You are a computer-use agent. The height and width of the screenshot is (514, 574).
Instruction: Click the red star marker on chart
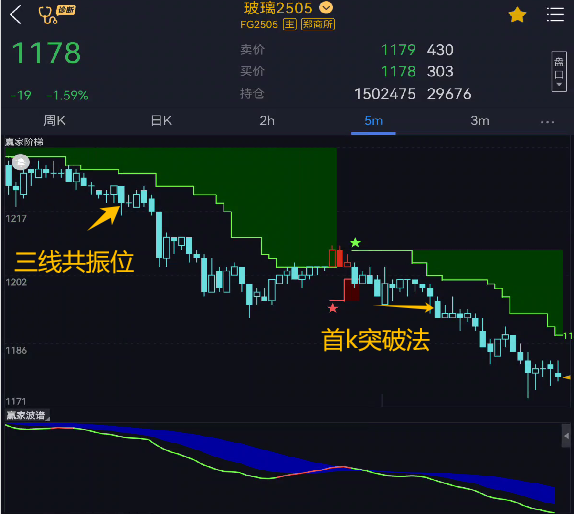tap(333, 308)
